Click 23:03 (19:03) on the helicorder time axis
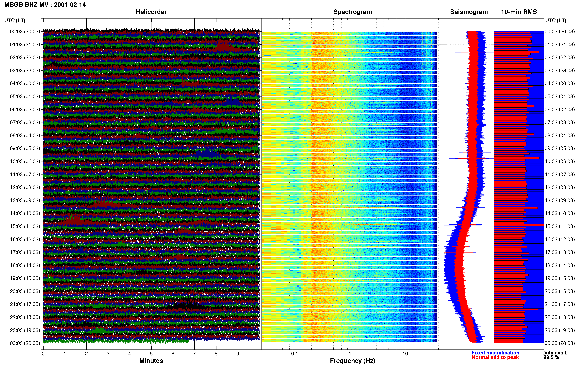This screenshot has width=588, height=368. click(25, 330)
